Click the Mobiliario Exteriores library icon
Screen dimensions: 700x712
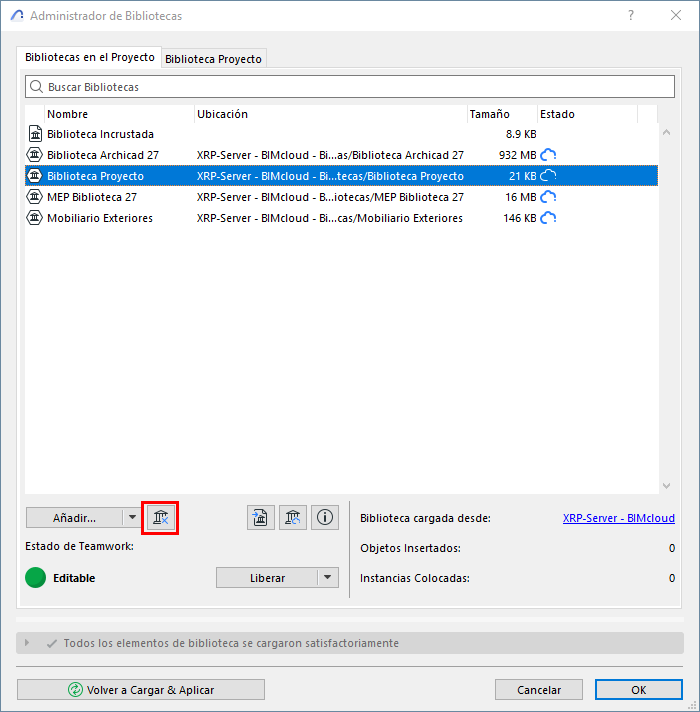(x=35, y=218)
